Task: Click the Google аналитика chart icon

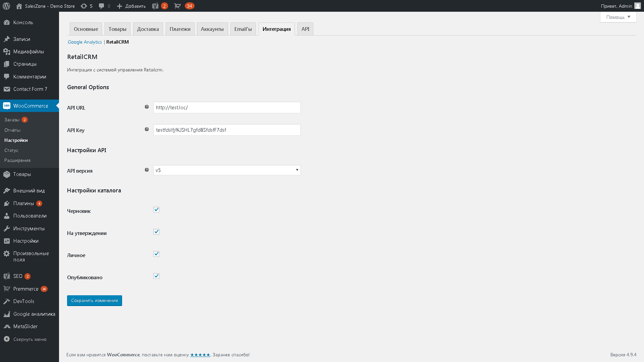Action: (x=7, y=314)
